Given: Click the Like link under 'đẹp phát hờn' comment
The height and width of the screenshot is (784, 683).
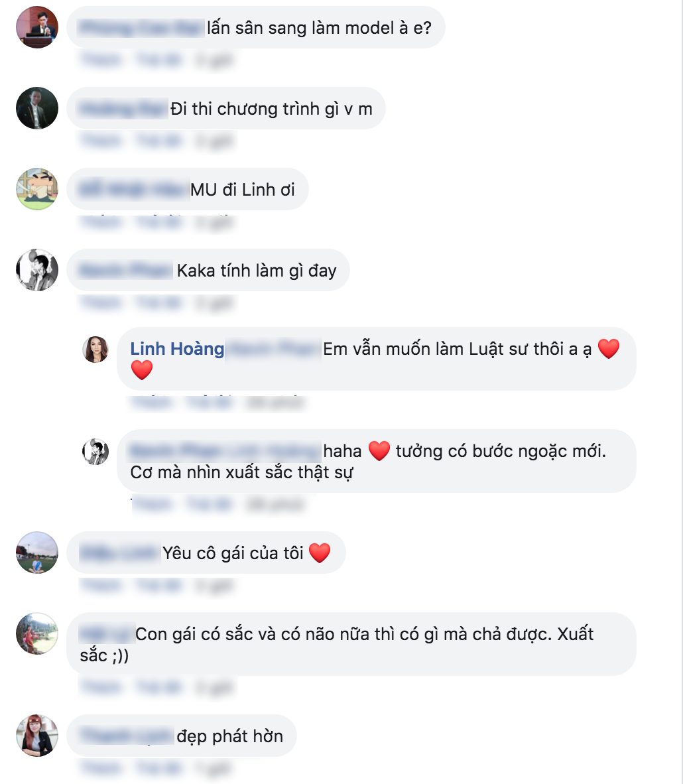Looking at the screenshot, I should tap(101, 767).
